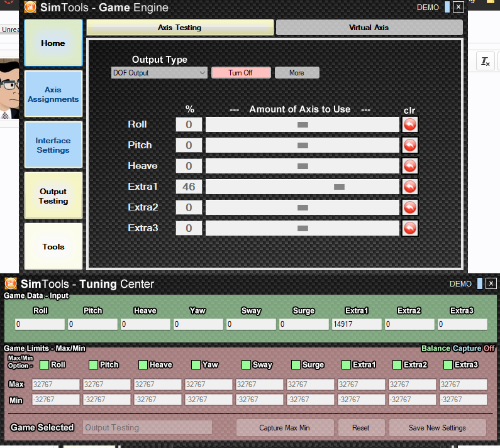Click the Extra2 axis slider handle
Image resolution: width=500 pixels, height=448 pixels.
(303, 208)
